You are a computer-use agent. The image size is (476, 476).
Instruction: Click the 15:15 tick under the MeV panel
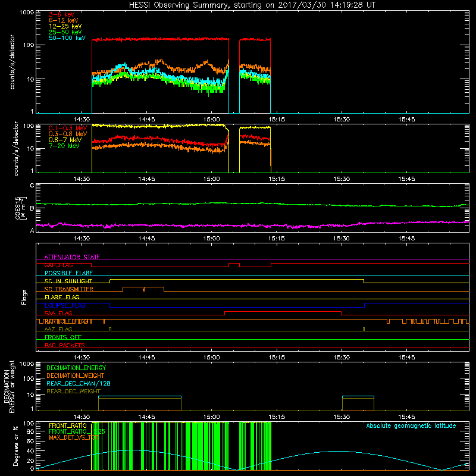[x=277, y=179]
